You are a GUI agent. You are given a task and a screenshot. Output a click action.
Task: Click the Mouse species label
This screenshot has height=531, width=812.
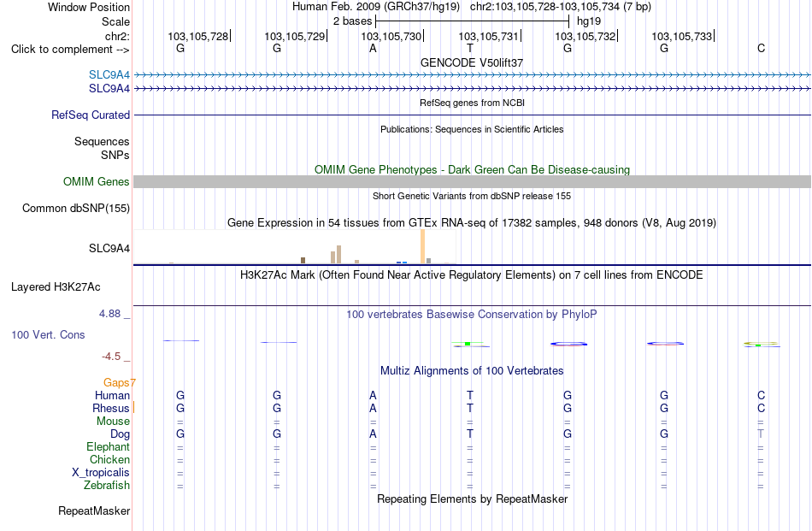113,422
